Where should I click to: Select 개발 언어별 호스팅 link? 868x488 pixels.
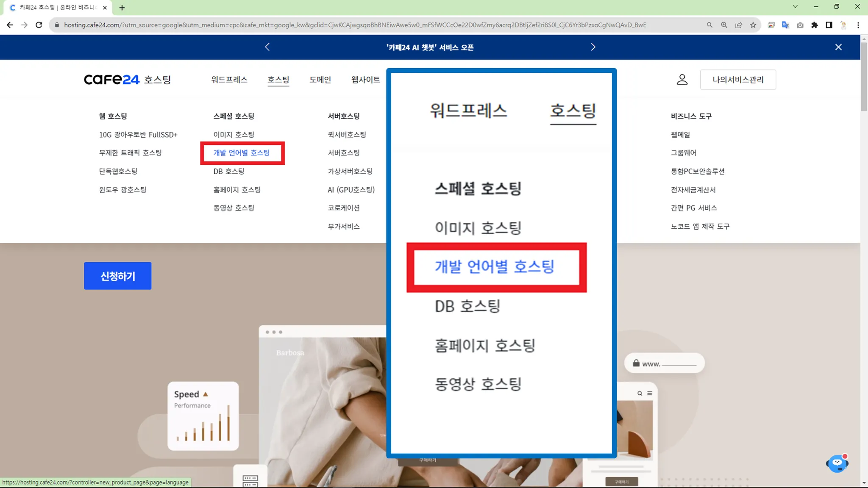pos(242,153)
